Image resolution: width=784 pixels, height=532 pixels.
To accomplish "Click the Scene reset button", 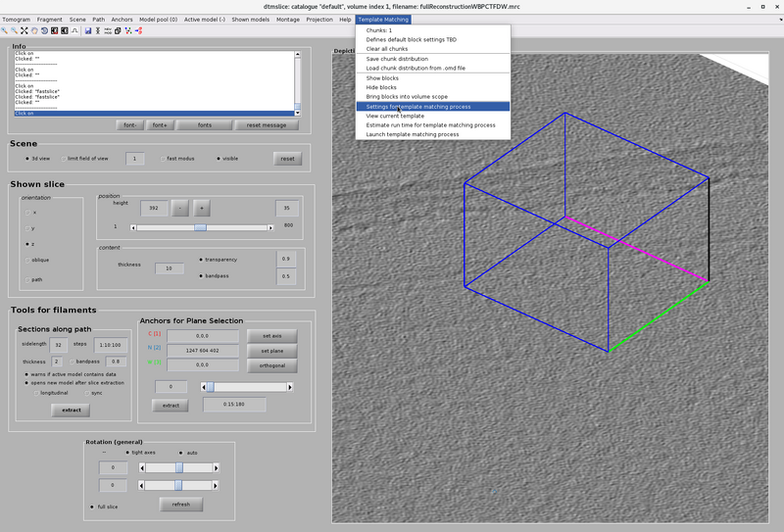I will click(287, 159).
